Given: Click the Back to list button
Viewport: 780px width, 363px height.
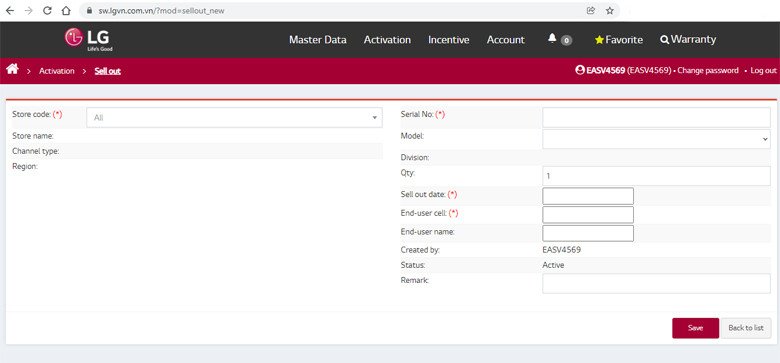Looking at the screenshot, I should pyautogui.click(x=746, y=328).
